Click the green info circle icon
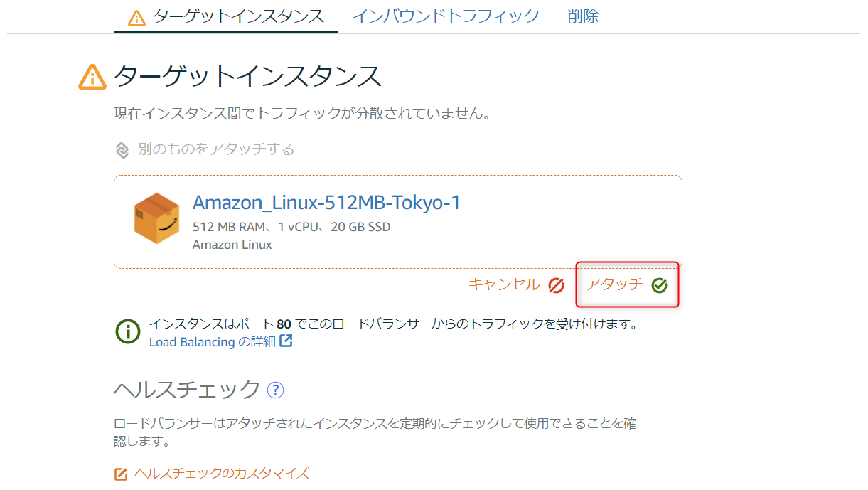The image size is (868, 490). (128, 331)
